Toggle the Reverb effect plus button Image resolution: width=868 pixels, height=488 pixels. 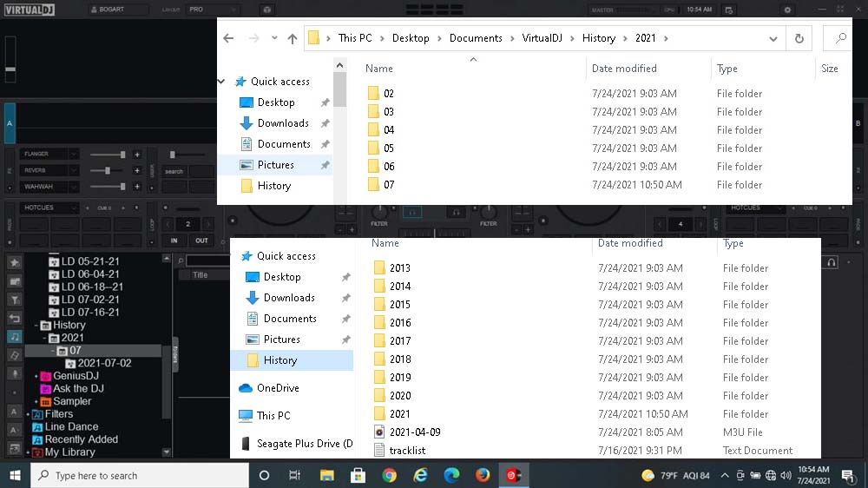coord(136,170)
